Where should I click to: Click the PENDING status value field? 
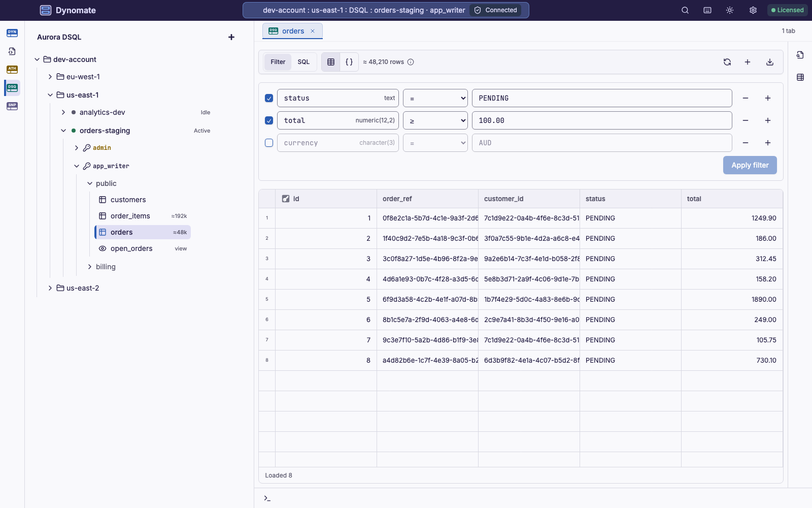pos(602,98)
